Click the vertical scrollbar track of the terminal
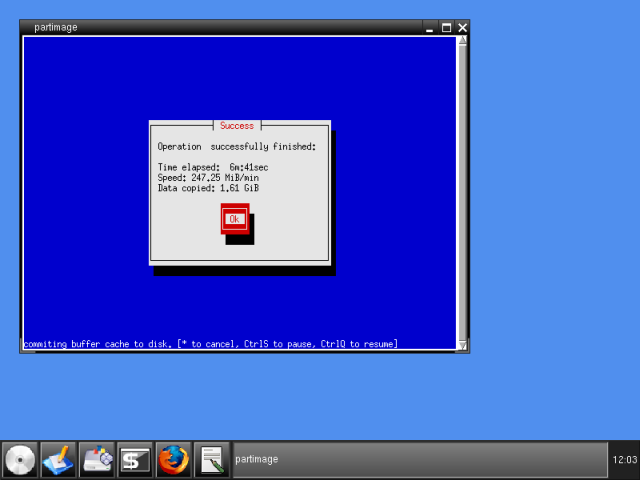 coord(462,190)
